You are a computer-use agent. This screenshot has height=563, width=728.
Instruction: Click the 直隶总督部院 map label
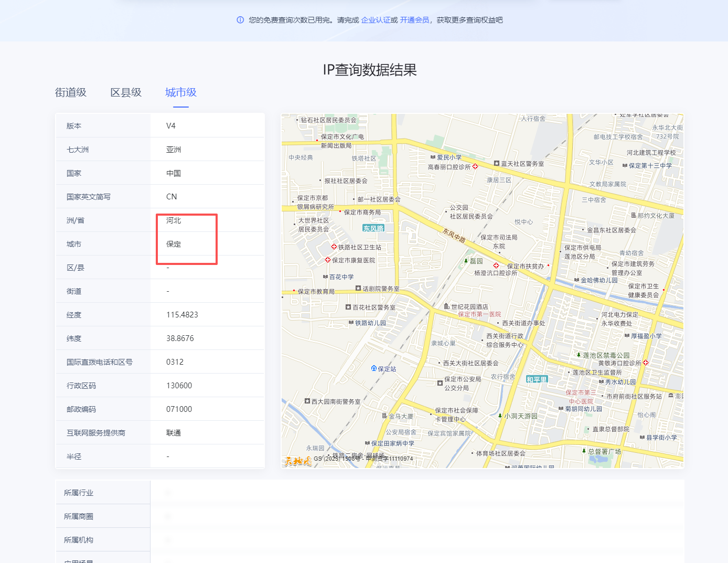tap(611, 429)
